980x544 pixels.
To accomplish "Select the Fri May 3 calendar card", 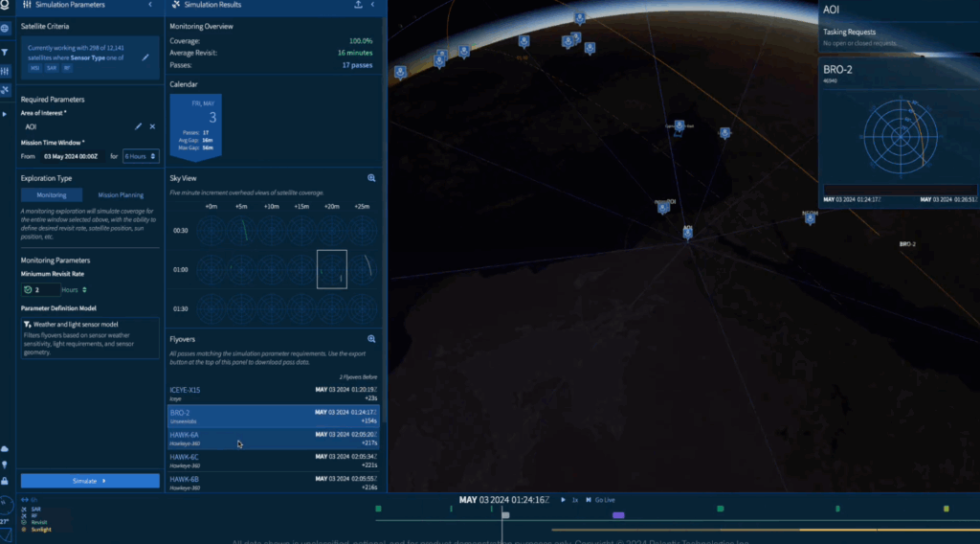I will 195,127.
